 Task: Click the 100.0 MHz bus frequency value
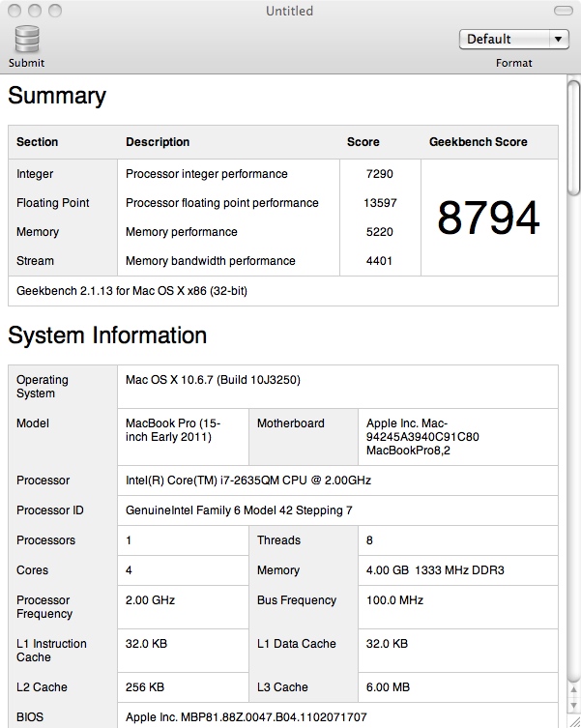pos(394,600)
